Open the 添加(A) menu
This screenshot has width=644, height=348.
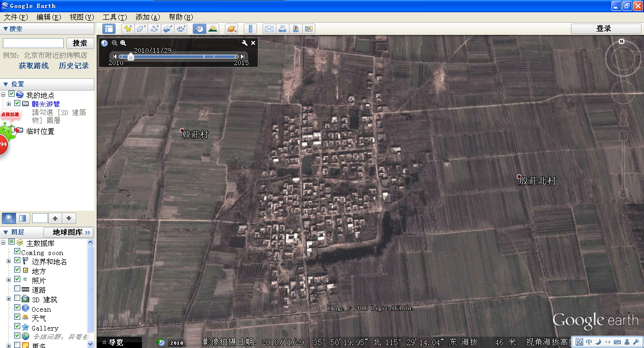click(x=148, y=17)
